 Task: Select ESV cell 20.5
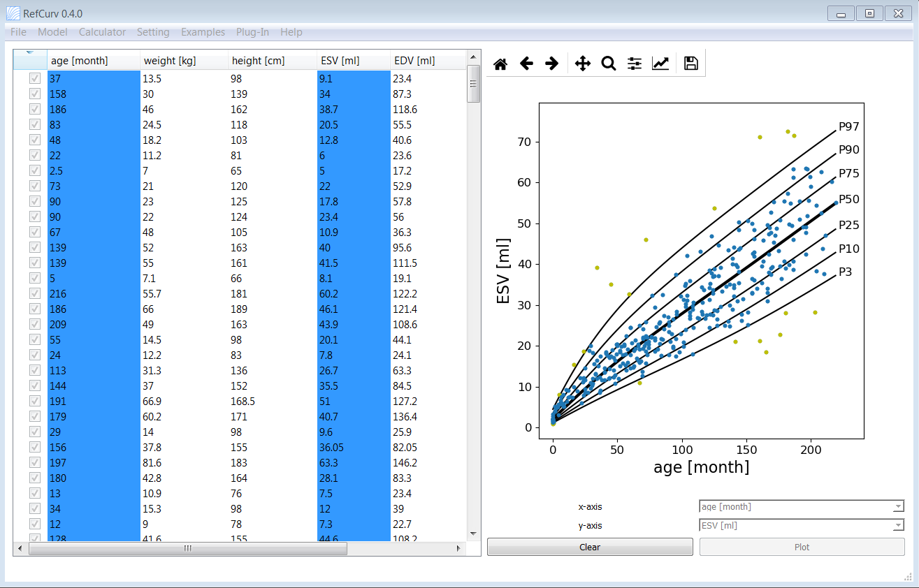[354, 125]
